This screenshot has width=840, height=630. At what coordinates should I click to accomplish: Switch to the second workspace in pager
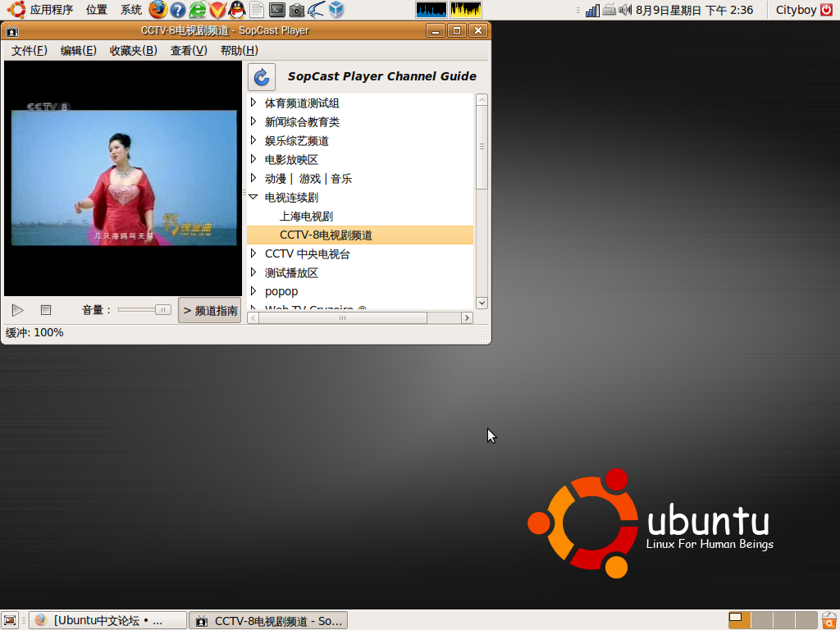coord(761,620)
